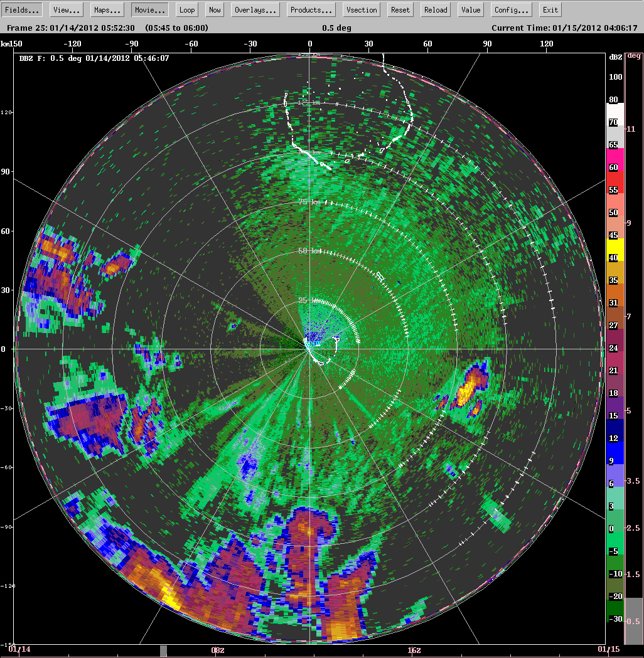Click the gray time slider marker
Image resolution: width=644 pixels, height=658 pixels.
pos(164,651)
